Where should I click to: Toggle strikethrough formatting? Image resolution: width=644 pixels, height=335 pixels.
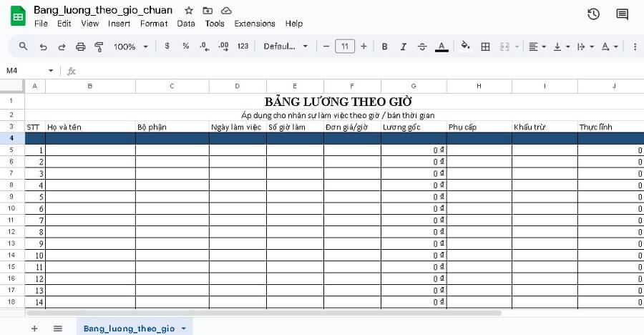point(421,47)
